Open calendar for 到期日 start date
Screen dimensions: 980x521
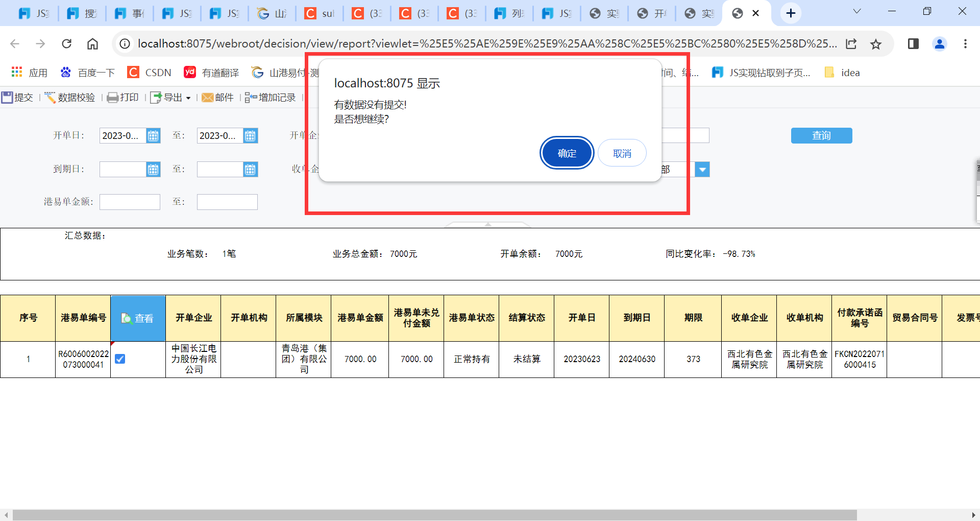pos(153,169)
